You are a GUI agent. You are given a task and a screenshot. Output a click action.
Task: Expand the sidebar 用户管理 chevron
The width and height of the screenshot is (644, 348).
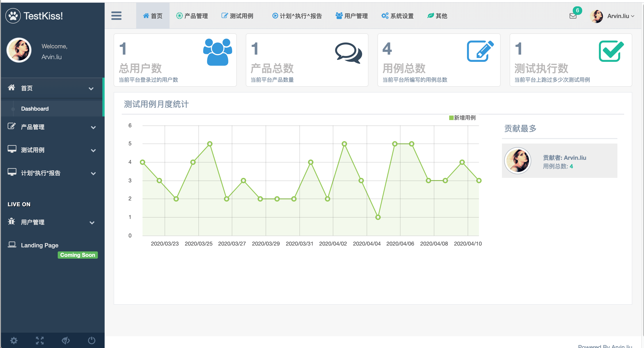92,223
